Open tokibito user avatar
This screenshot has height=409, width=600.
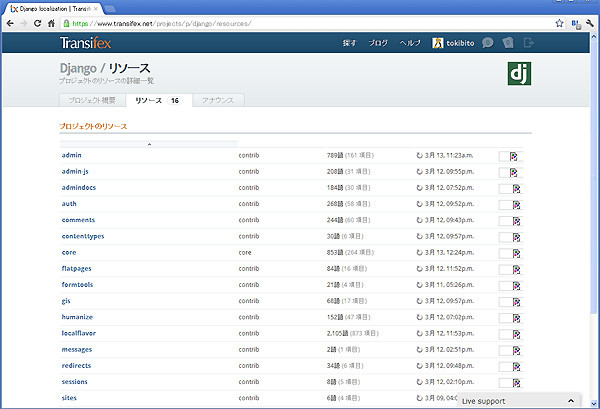[x=437, y=43]
